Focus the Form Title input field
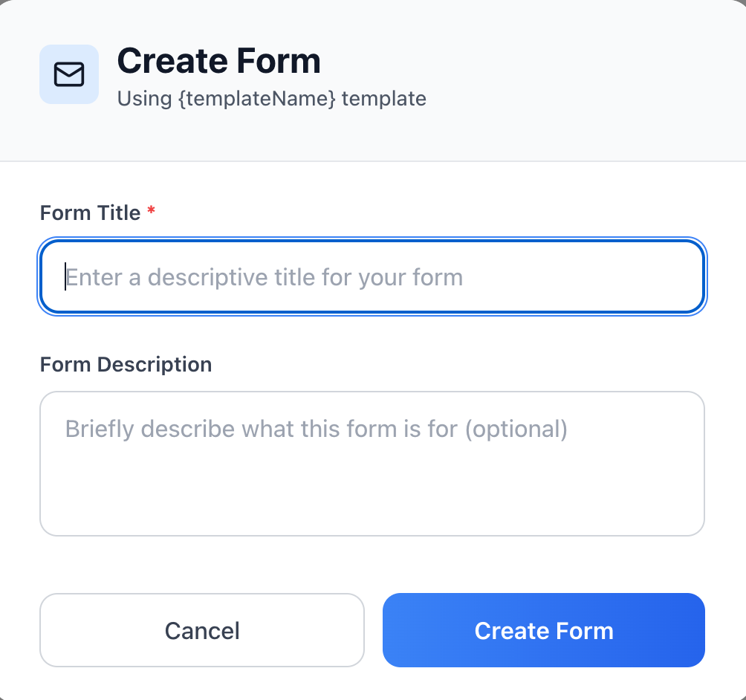The height and width of the screenshot is (700, 746). [x=372, y=277]
